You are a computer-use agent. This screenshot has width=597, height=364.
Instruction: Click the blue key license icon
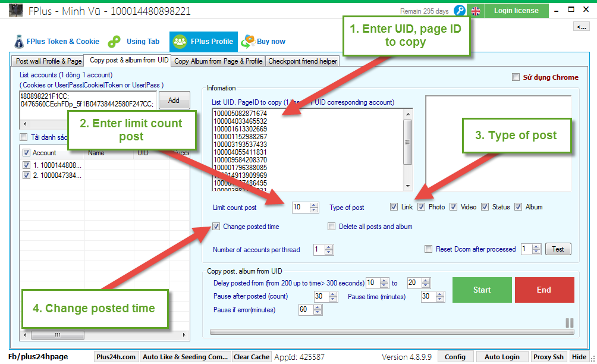[x=460, y=11]
